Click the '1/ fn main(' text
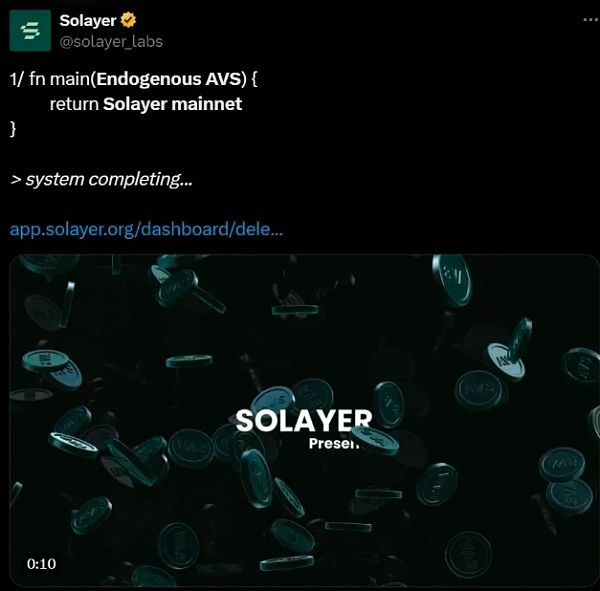This screenshot has width=600, height=591. click(x=53, y=79)
